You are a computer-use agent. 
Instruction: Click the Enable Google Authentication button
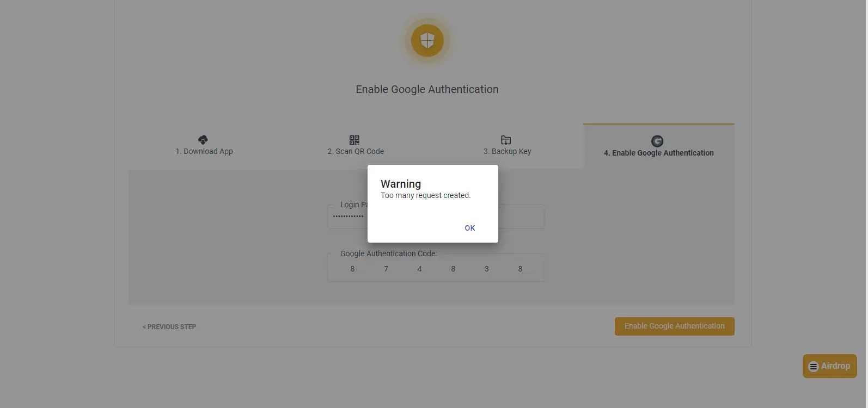[674, 326]
